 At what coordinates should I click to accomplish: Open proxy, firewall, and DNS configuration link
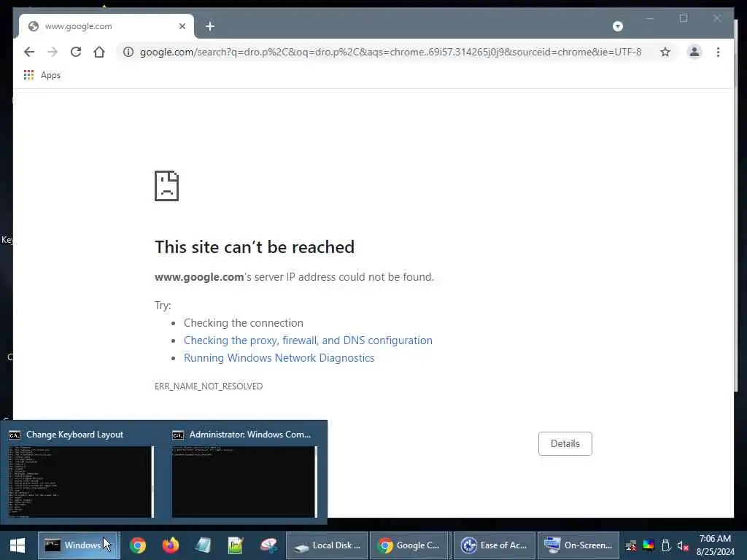click(309, 341)
